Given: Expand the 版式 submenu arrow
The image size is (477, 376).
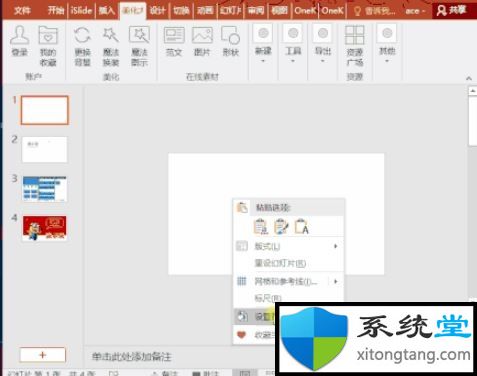Looking at the screenshot, I should (x=336, y=246).
